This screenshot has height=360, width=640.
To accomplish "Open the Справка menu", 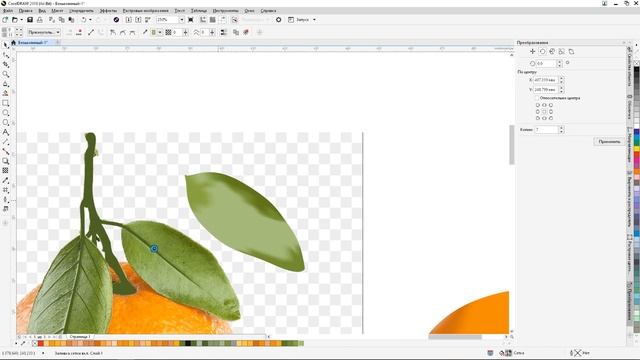I will pos(268,11).
